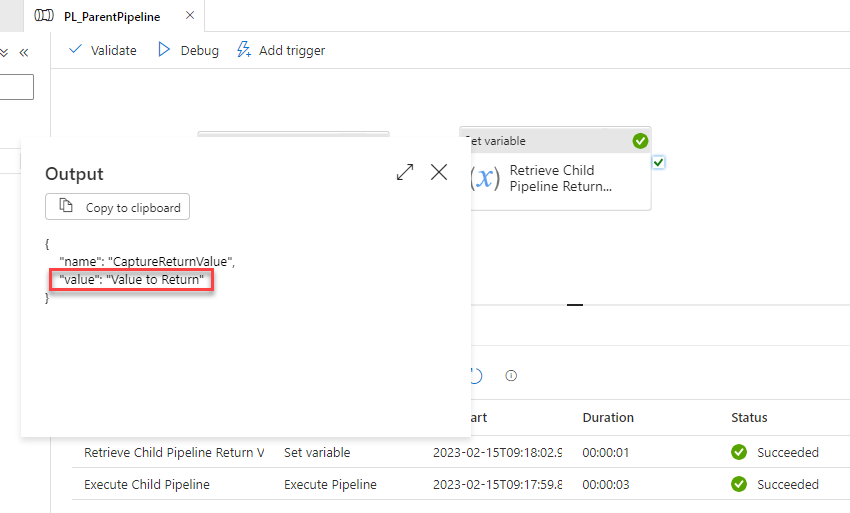850x513 pixels.
Task: Click the Output dialog title
Action: [x=74, y=174]
